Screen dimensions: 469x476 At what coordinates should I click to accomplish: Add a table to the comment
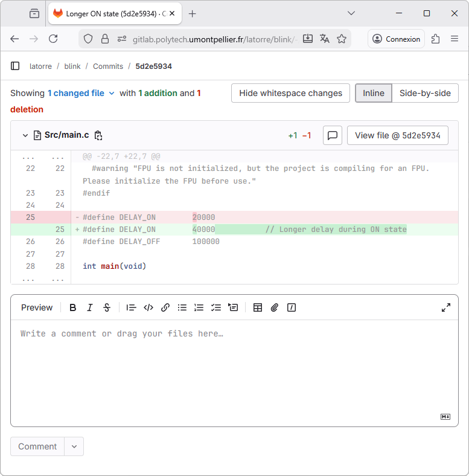coord(258,307)
